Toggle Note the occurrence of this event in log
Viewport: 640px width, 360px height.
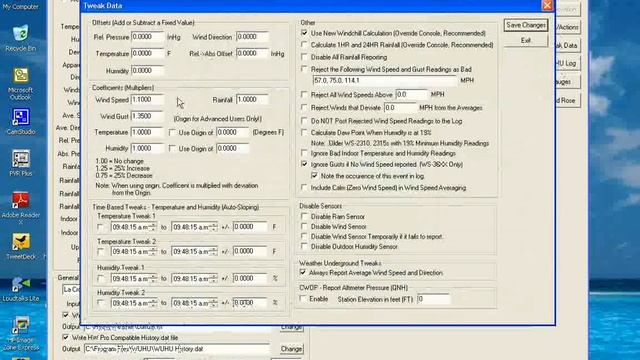point(314,176)
